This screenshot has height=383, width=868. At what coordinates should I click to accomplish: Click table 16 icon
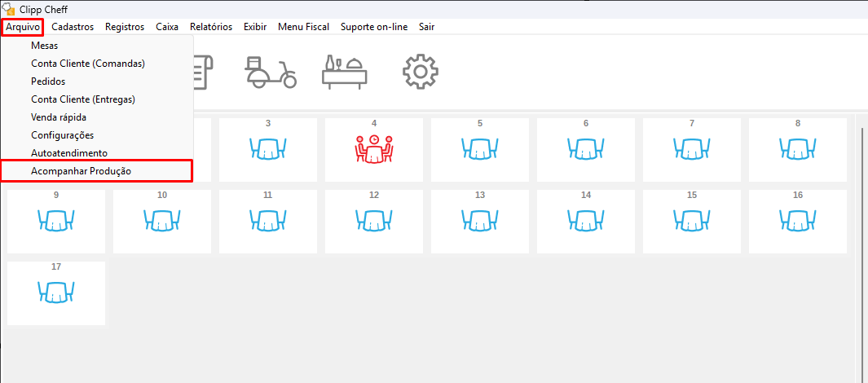[798, 221]
